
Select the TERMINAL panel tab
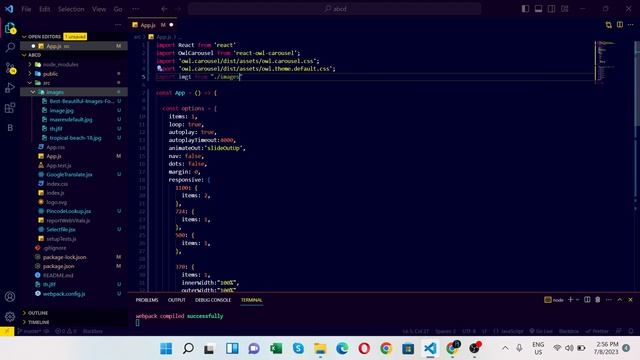pos(251,300)
